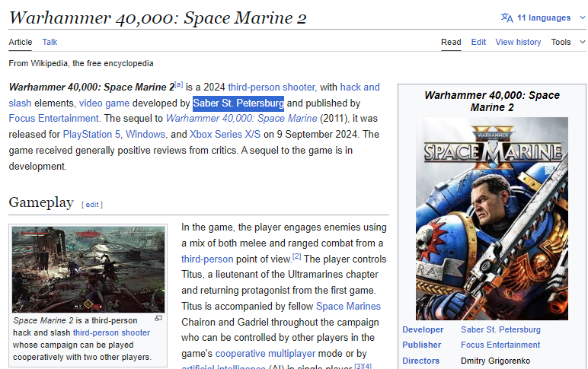Screen dimensions: 588x369
Task: Click the Gameplay section heading
Action: click(41, 202)
